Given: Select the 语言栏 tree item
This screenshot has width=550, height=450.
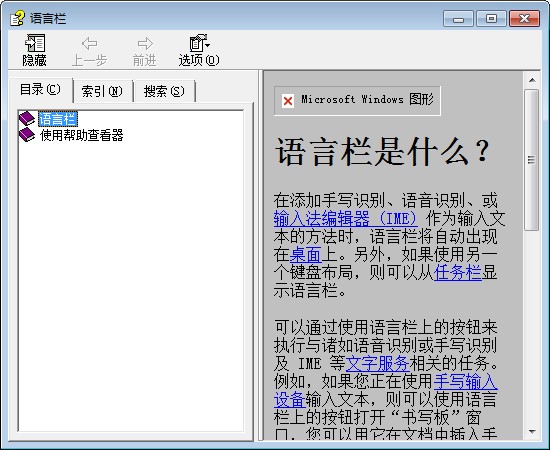Looking at the screenshot, I should [58, 119].
